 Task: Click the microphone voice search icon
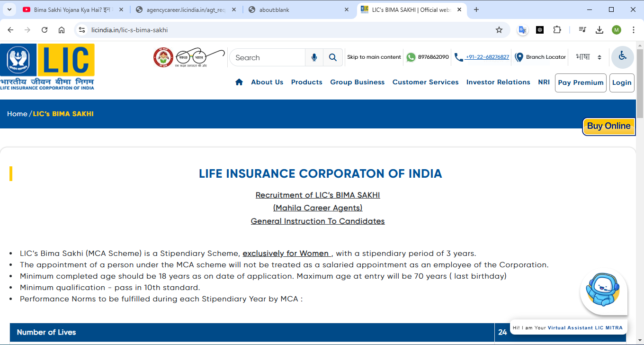click(x=314, y=57)
